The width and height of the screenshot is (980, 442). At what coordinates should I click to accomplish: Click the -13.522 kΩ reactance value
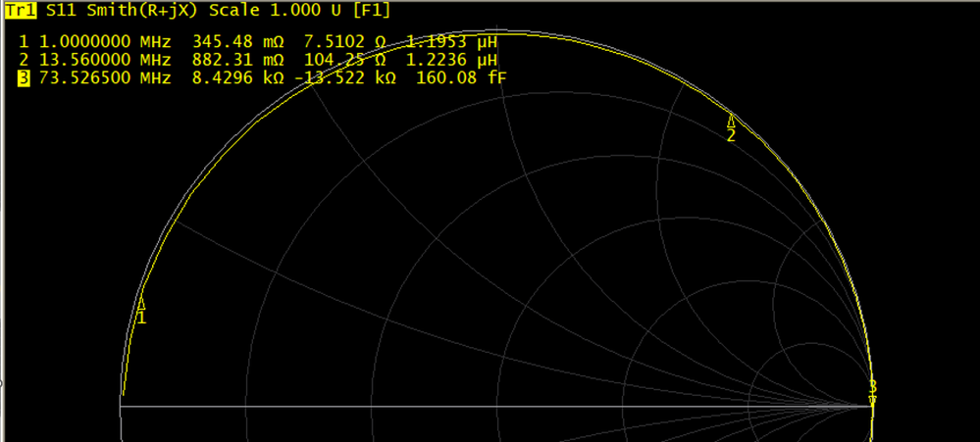[344, 78]
